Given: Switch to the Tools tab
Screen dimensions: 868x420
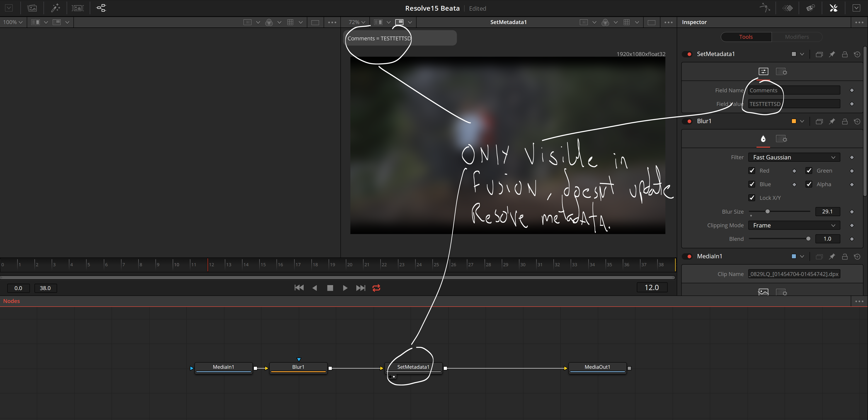Looking at the screenshot, I should point(746,37).
